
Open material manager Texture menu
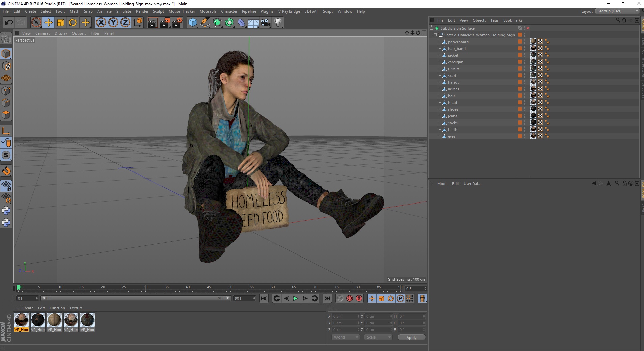[x=76, y=308]
